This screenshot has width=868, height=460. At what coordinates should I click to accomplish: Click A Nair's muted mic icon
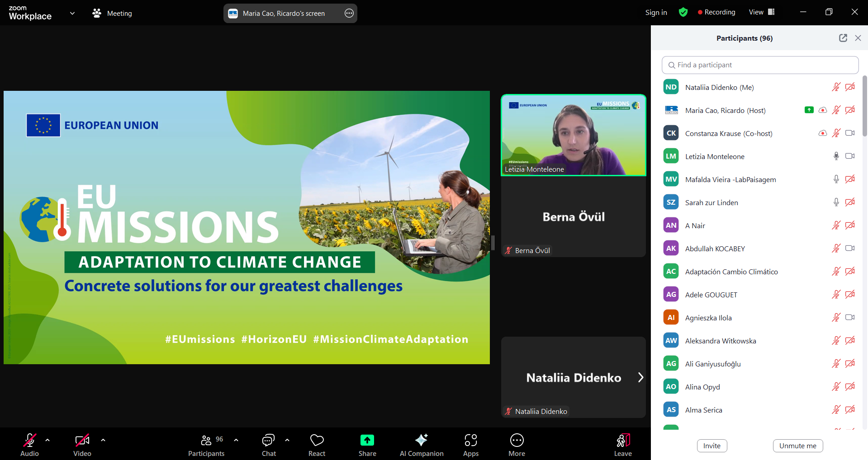(x=836, y=225)
